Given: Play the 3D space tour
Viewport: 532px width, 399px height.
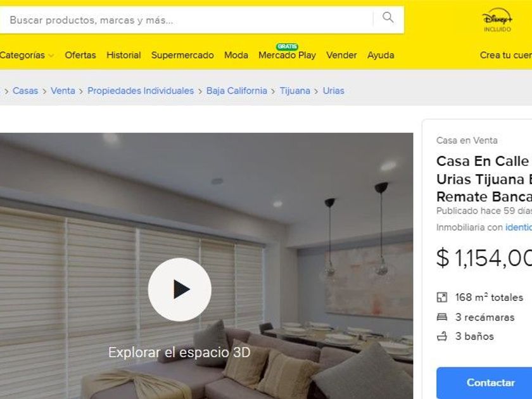Looking at the screenshot, I should [180, 289].
